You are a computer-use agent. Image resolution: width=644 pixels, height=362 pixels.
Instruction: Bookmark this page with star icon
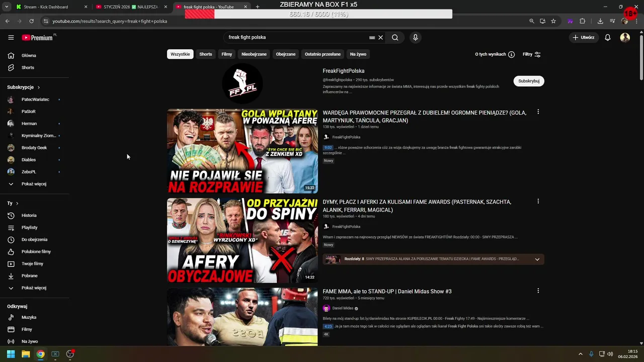(553, 21)
